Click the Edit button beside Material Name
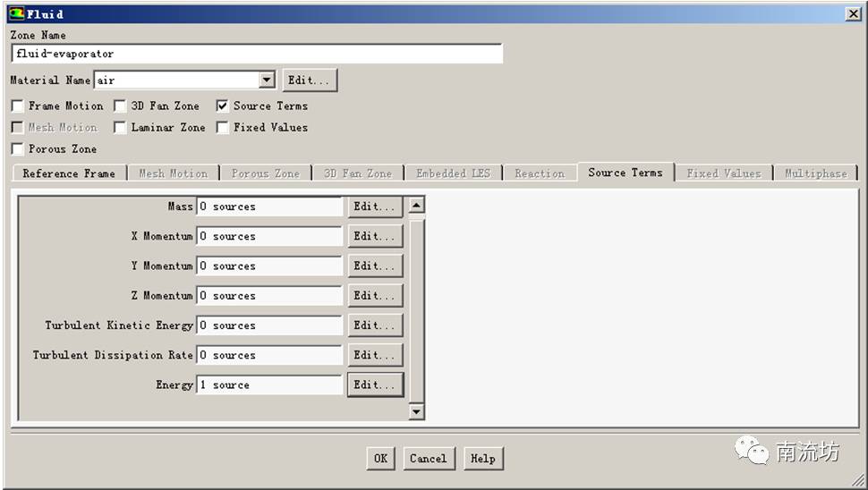 tap(309, 80)
